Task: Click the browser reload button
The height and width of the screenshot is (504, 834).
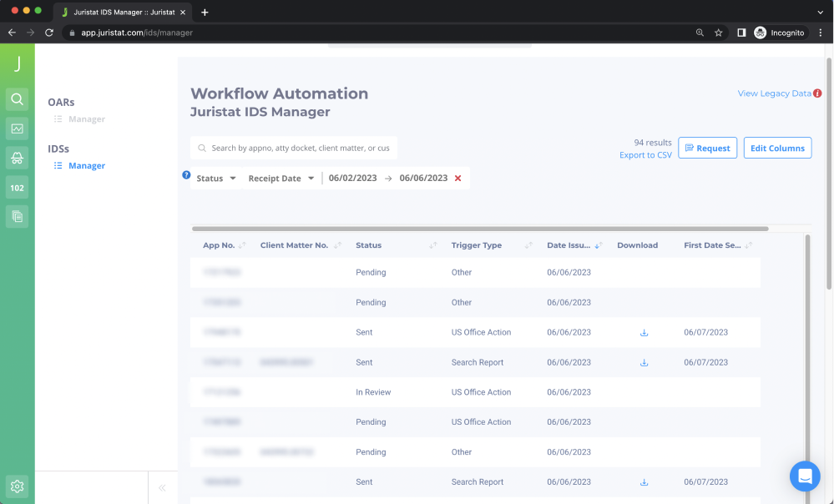Action: coord(49,33)
